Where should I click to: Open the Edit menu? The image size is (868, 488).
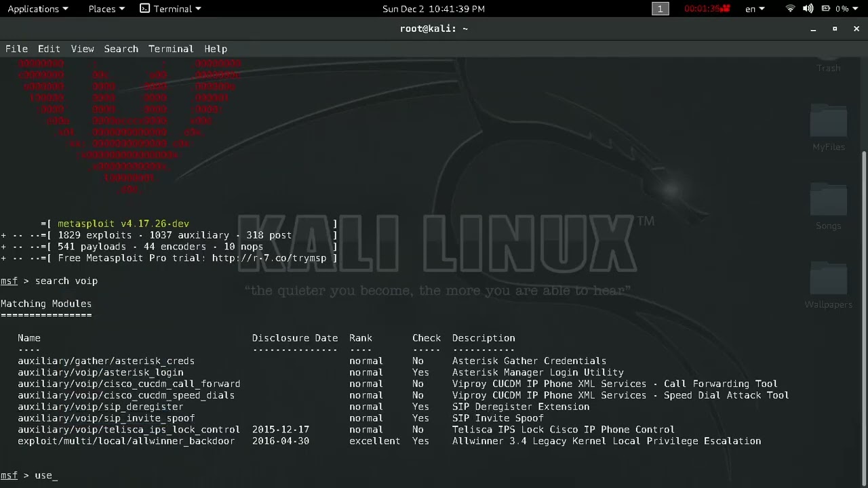49,49
